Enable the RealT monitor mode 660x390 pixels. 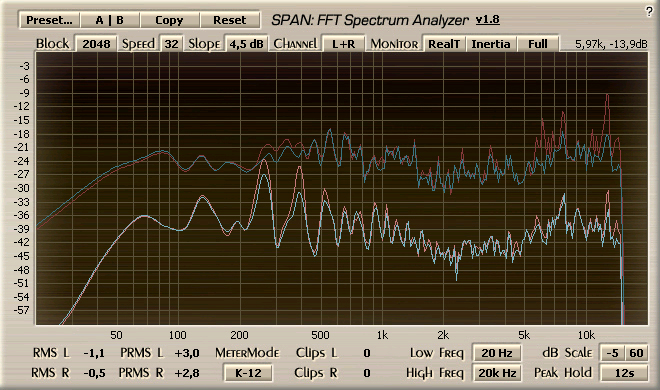pyautogui.click(x=444, y=44)
